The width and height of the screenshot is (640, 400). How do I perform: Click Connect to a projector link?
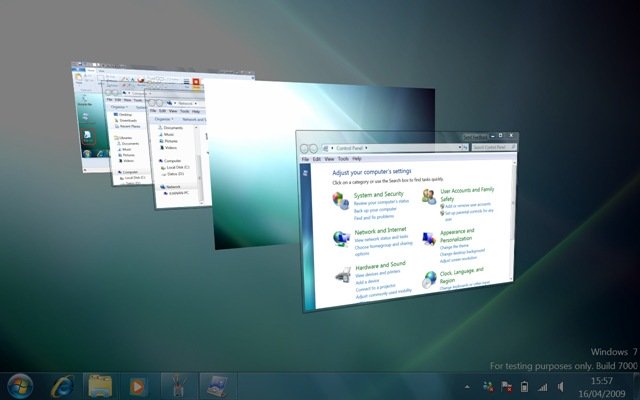click(x=376, y=288)
